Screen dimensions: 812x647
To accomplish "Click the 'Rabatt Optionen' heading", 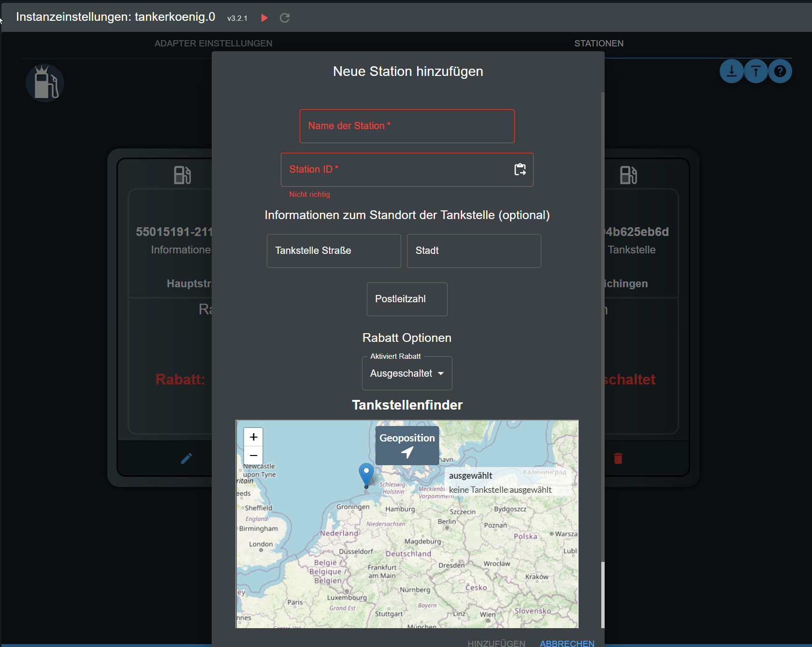I will [x=407, y=338].
